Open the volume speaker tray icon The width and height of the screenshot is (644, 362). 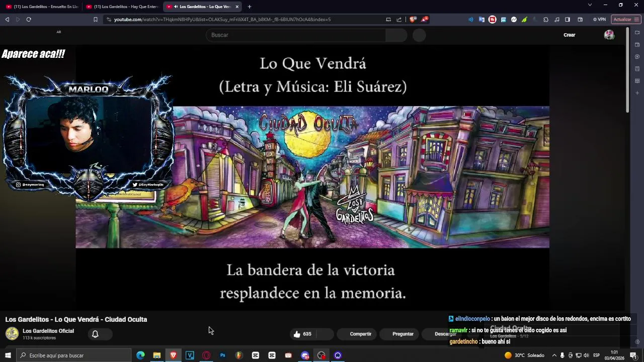pyautogui.click(x=586, y=355)
